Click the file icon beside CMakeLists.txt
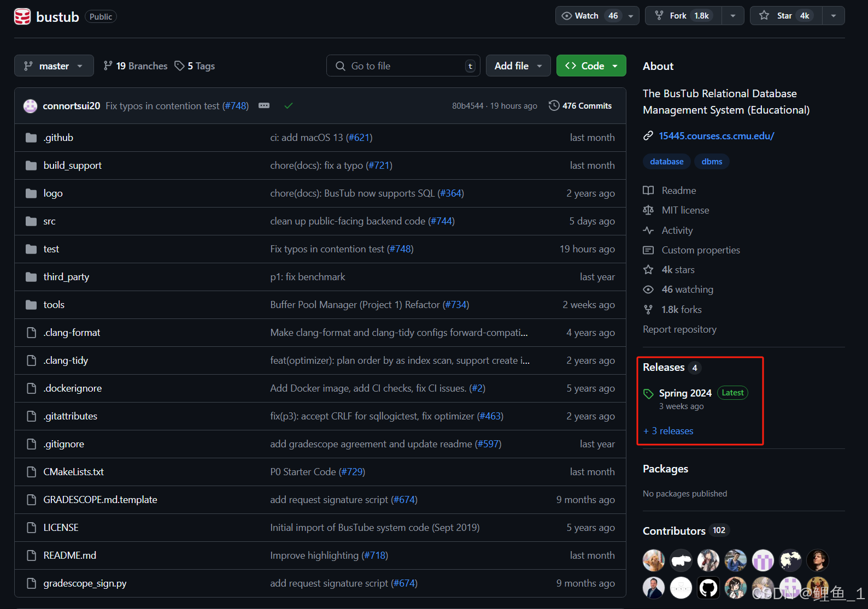The image size is (868, 609). point(31,472)
